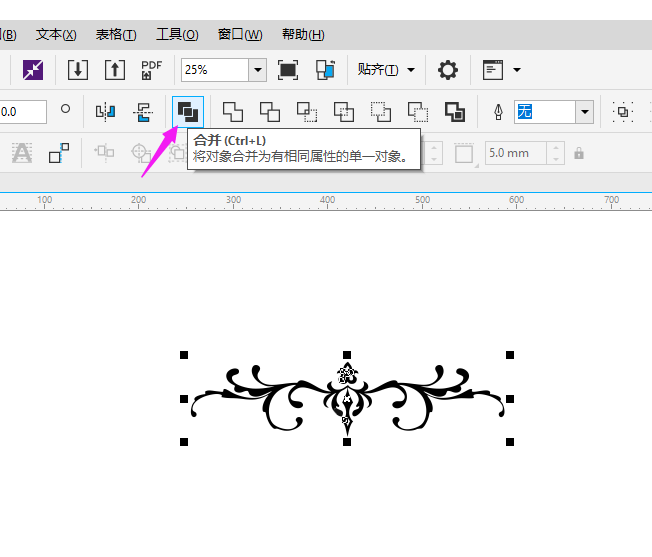Expand the arrow next to application launcher
The height and width of the screenshot is (557, 652).
tap(517, 69)
